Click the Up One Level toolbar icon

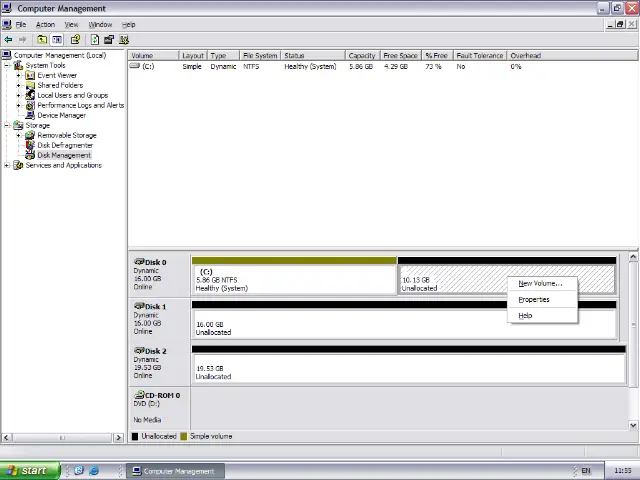(42, 40)
